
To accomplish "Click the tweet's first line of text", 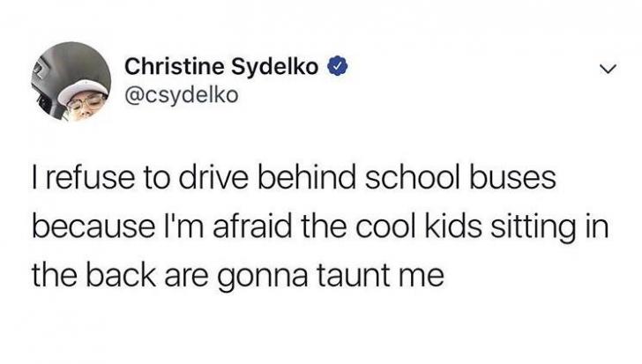I will coord(295,178).
